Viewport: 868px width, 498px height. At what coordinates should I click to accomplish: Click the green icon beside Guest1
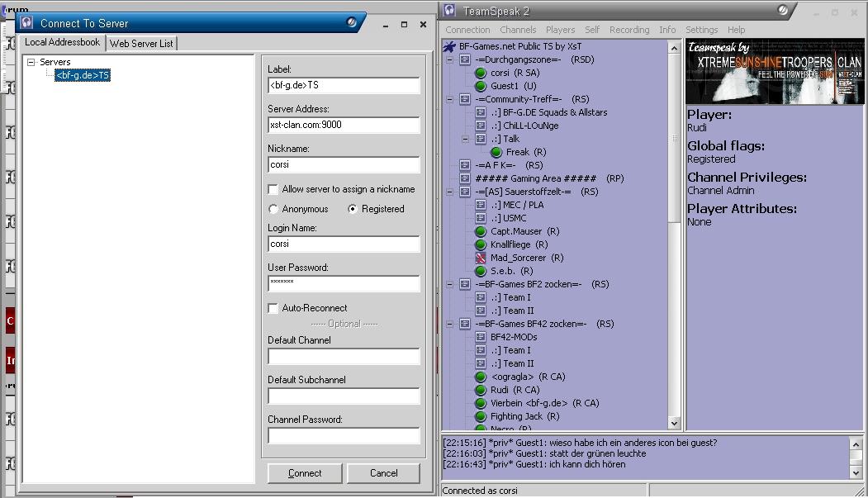pos(481,87)
